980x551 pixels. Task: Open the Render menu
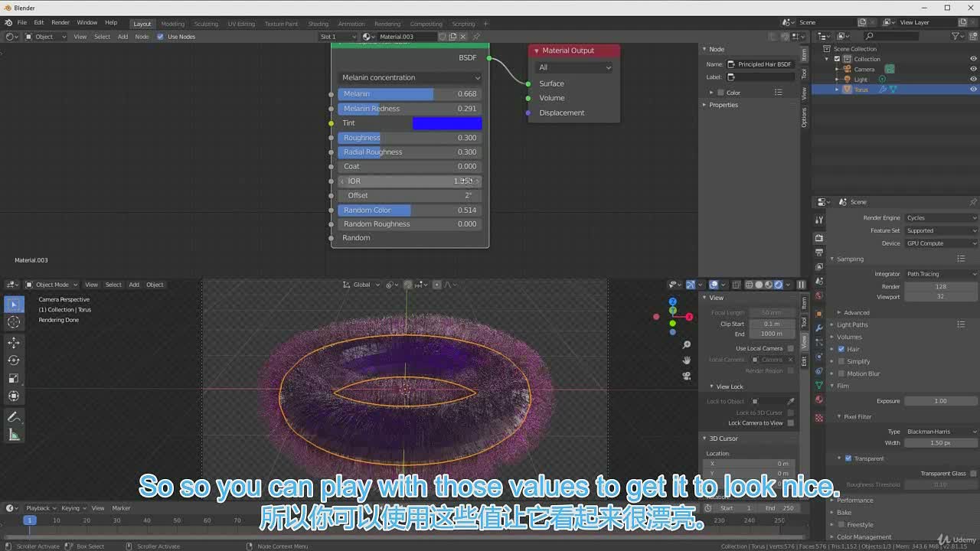(x=60, y=22)
